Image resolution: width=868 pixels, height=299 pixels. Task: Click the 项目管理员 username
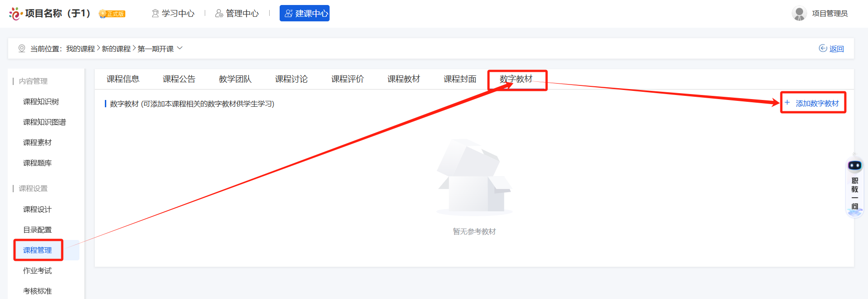(x=830, y=14)
